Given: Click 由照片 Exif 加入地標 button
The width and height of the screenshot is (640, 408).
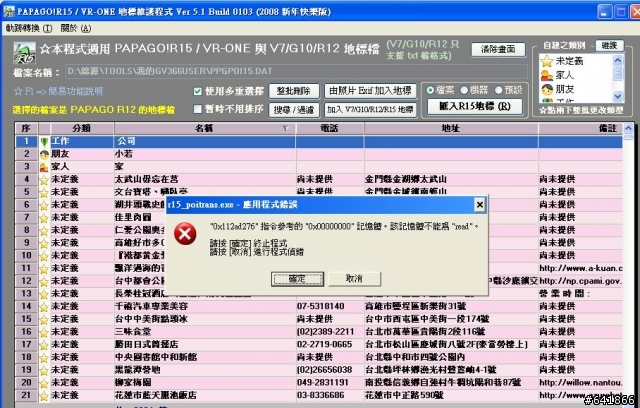Looking at the screenshot, I should [371, 91].
